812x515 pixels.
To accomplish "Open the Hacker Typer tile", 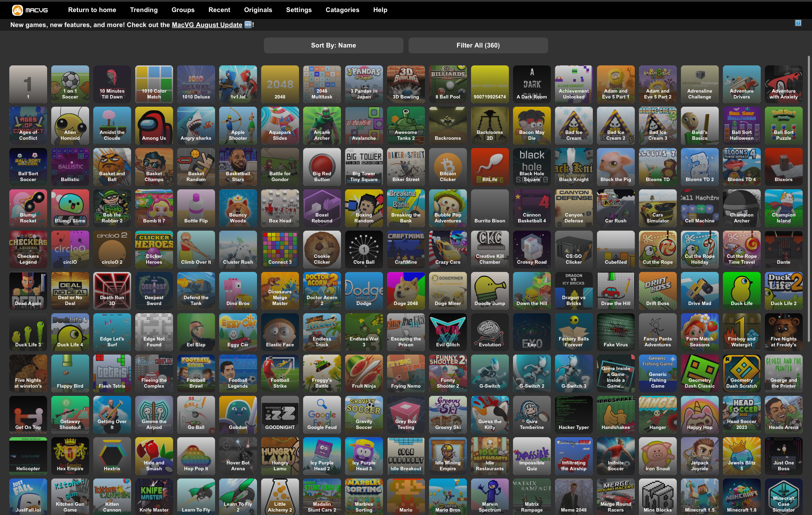I will point(574,415).
